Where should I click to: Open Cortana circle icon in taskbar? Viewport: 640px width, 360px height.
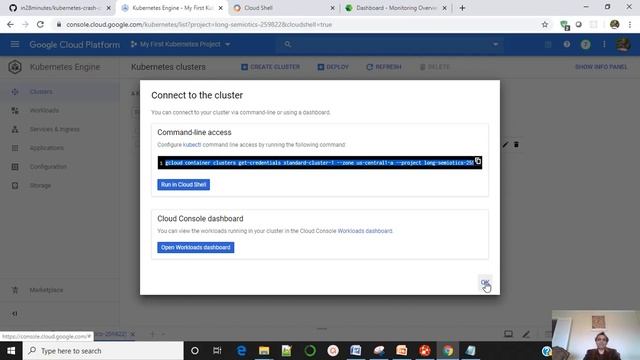click(x=195, y=351)
